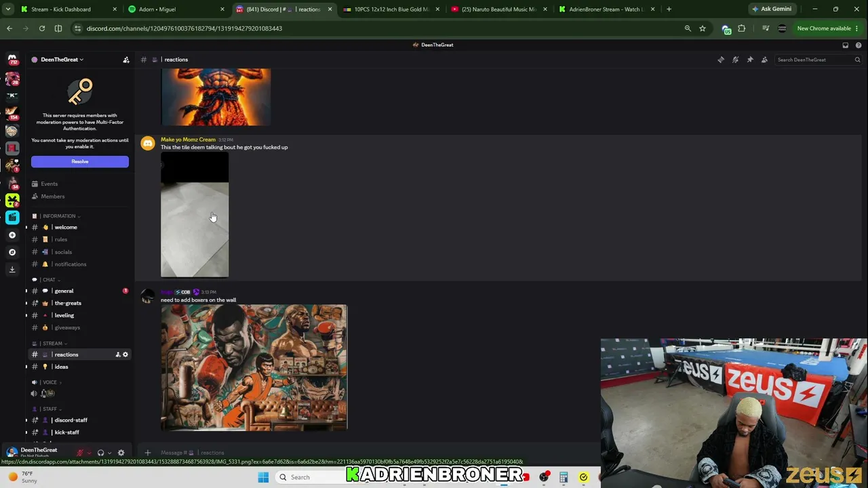The height and width of the screenshot is (488, 868).
Task: Open Discord direct messages home icon
Action: coord(12,60)
